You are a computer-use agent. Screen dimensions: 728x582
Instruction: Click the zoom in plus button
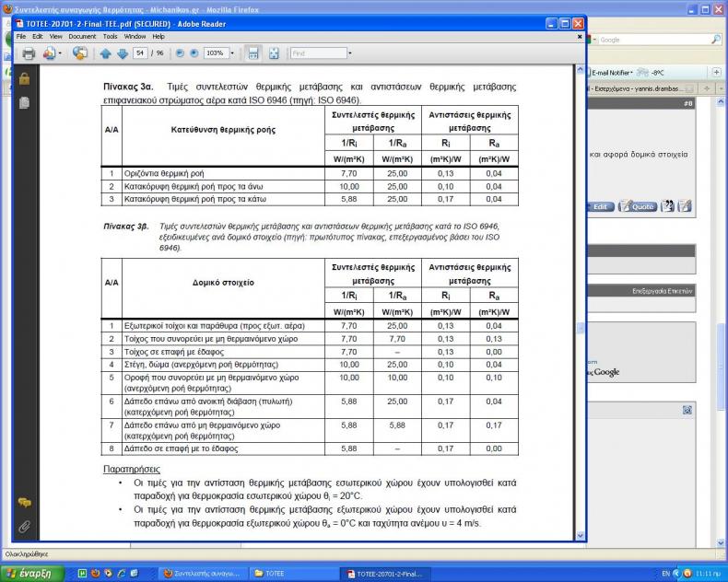(x=194, y=53)
